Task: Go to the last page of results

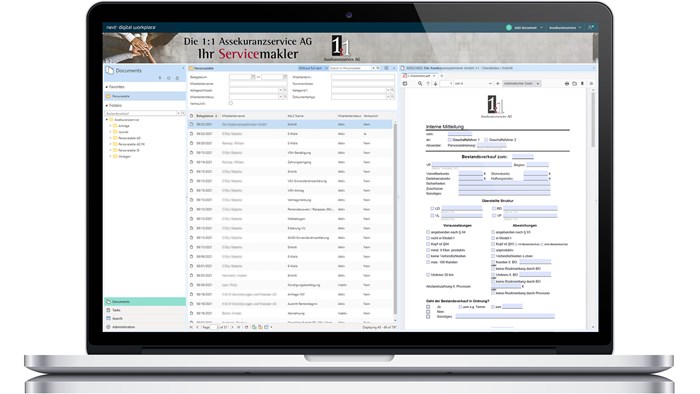Action: (238, 327)
